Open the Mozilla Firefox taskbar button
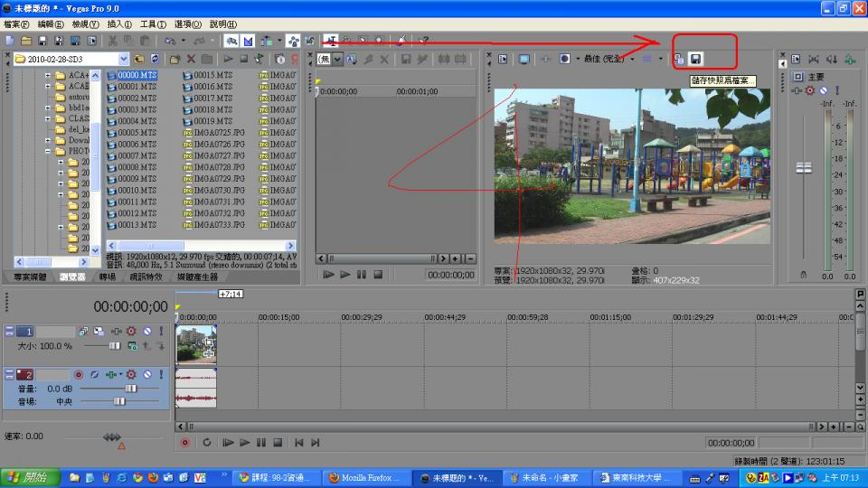 click(x=364, y=477)
